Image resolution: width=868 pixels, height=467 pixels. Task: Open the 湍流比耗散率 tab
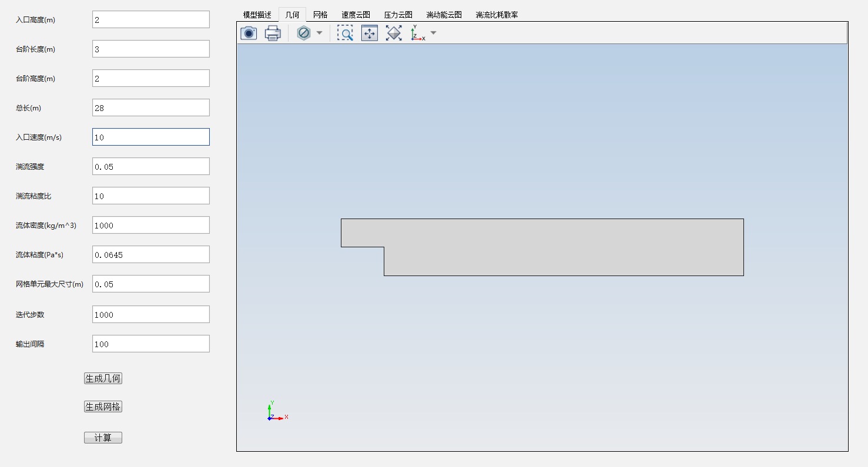coord(497,15)
